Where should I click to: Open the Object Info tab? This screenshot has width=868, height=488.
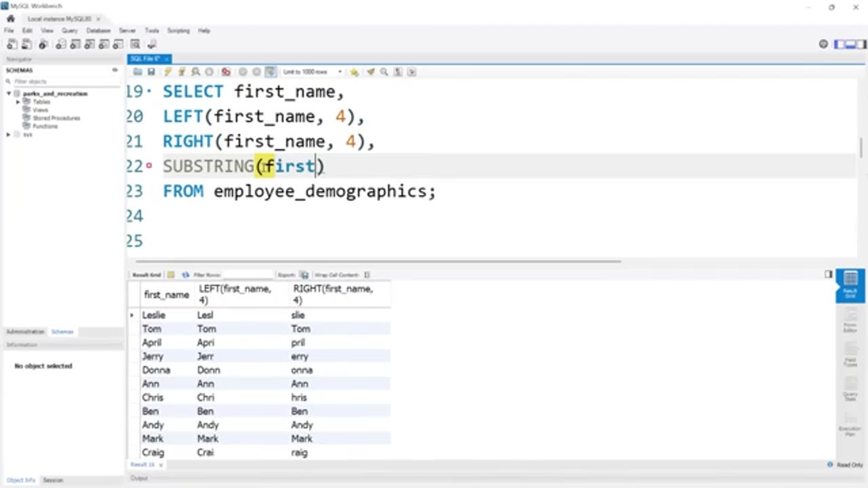(x=21, y=480)
